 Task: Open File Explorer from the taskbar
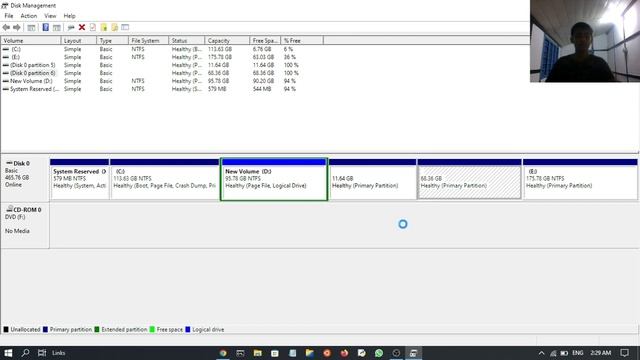257,353
